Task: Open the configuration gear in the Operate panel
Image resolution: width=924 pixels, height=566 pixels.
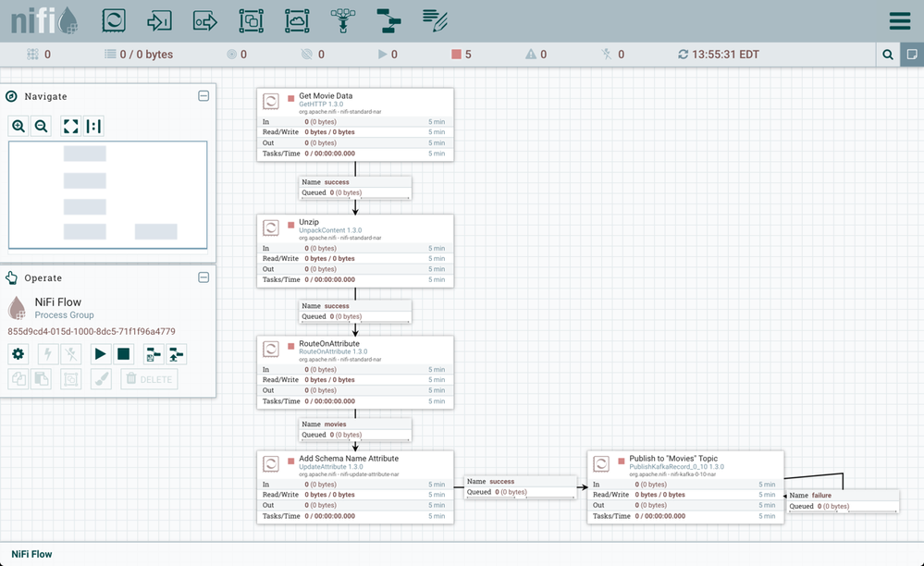Action: click(x=18, y=353)
